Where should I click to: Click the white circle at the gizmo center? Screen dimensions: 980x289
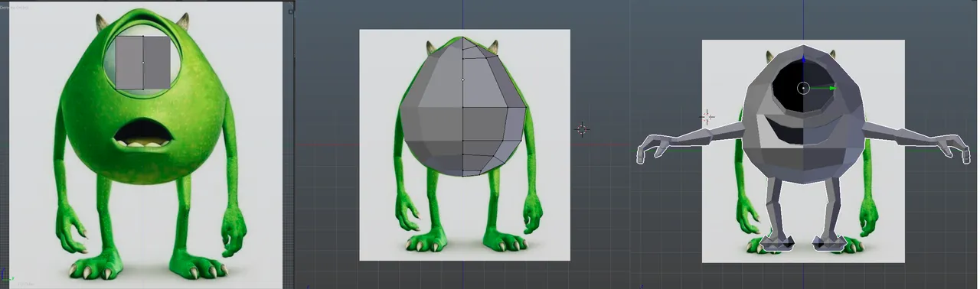(803, 88)
